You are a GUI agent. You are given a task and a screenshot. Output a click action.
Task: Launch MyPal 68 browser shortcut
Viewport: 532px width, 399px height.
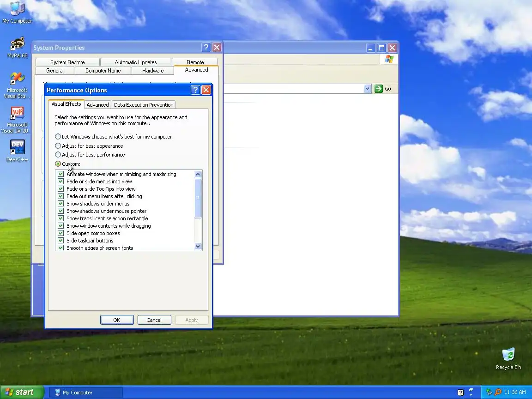coord(17,48)
